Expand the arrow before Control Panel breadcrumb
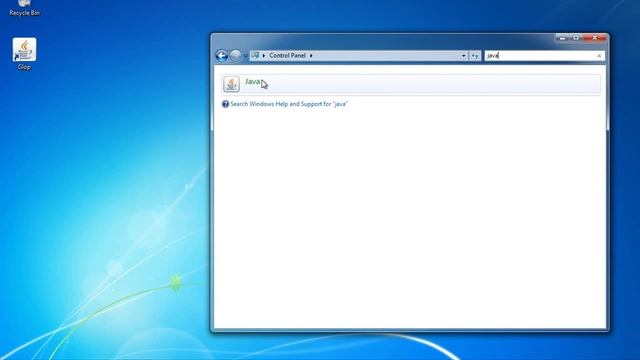This screenshot has height=360, width=640. (264, 56)
